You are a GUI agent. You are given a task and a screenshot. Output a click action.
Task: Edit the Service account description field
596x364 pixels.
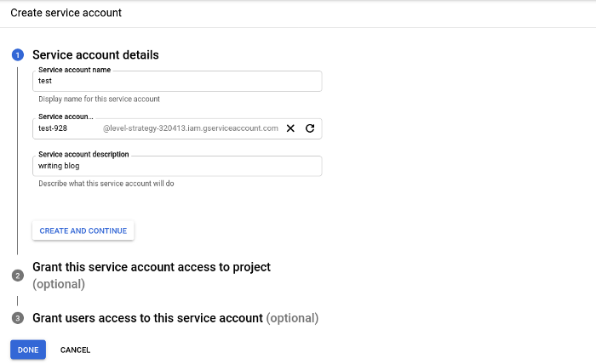(x=177, y=166)
